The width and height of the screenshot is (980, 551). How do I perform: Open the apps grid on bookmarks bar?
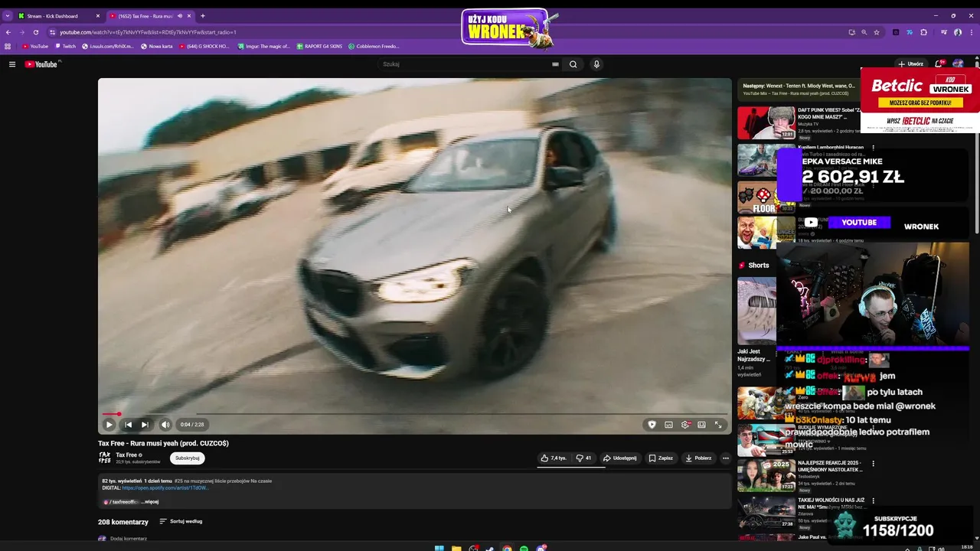coord(8,46)
